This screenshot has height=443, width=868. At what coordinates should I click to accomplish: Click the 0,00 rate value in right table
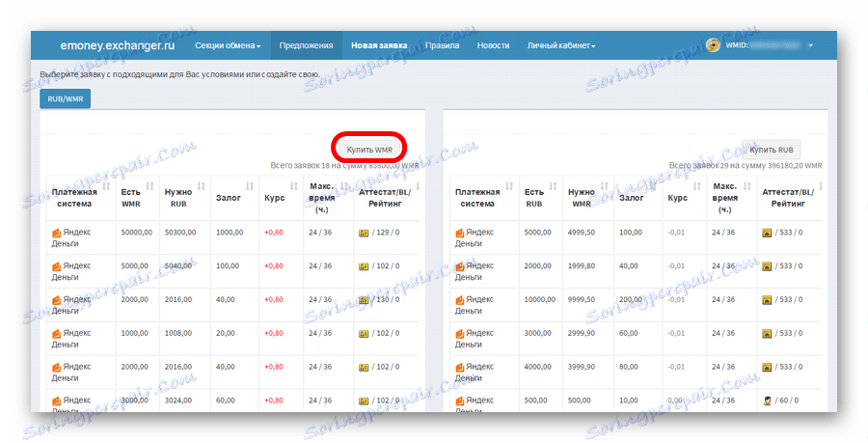(x=675, y=400)
